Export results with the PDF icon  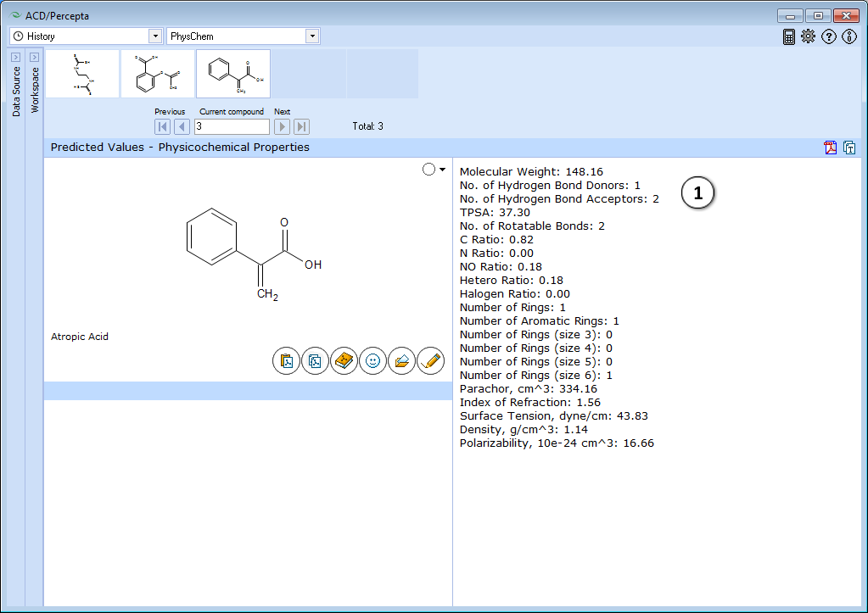pyautogui.click(x=831, y=148)
